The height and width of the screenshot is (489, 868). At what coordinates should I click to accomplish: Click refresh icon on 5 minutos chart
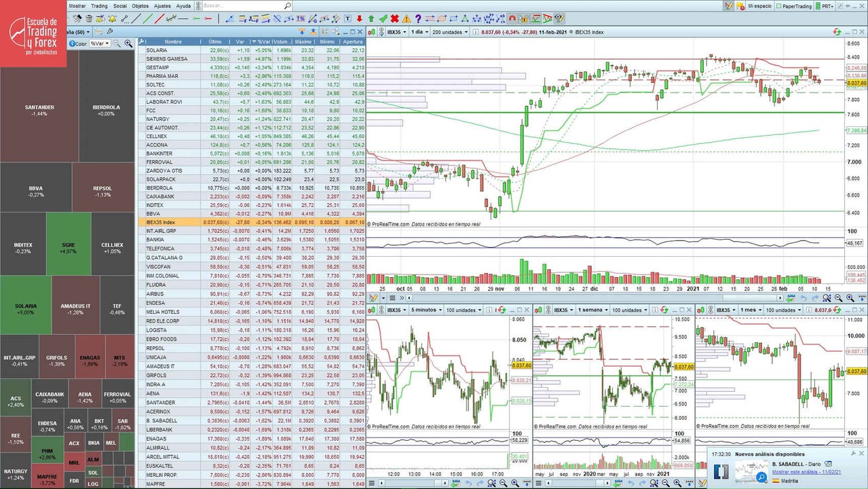tap(502, 310)
